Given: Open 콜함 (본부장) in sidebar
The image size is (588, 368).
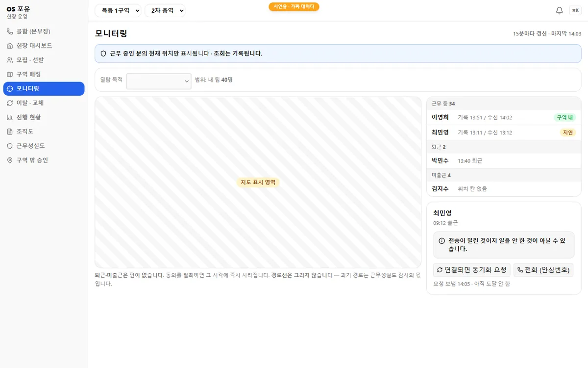Looking at the screenshot, I should (44, 31).
